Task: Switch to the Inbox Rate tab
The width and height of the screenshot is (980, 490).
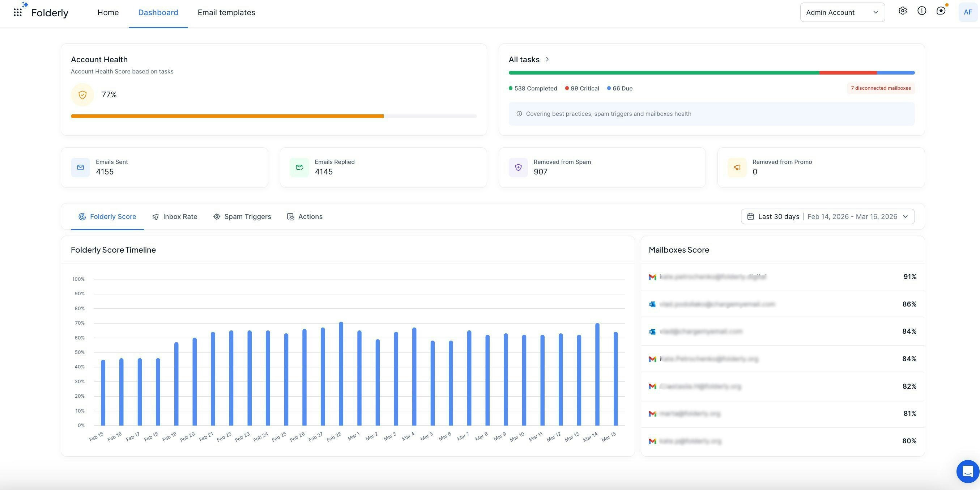Action: [175, 217]
